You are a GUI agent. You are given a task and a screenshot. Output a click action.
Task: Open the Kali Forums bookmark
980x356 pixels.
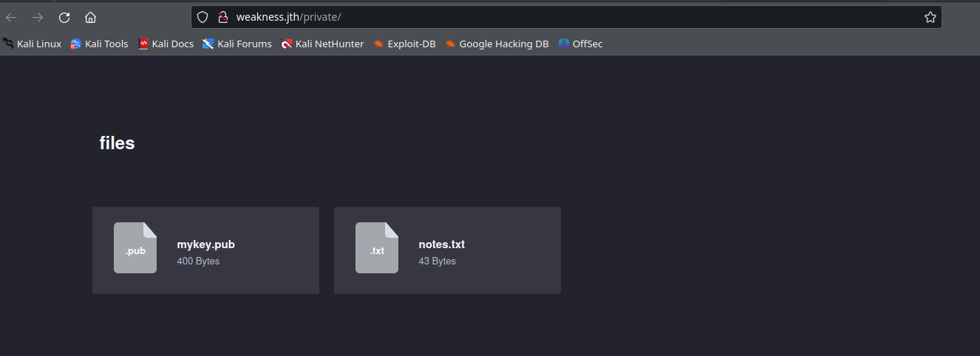pyautogui.click(x=237, y=44)
